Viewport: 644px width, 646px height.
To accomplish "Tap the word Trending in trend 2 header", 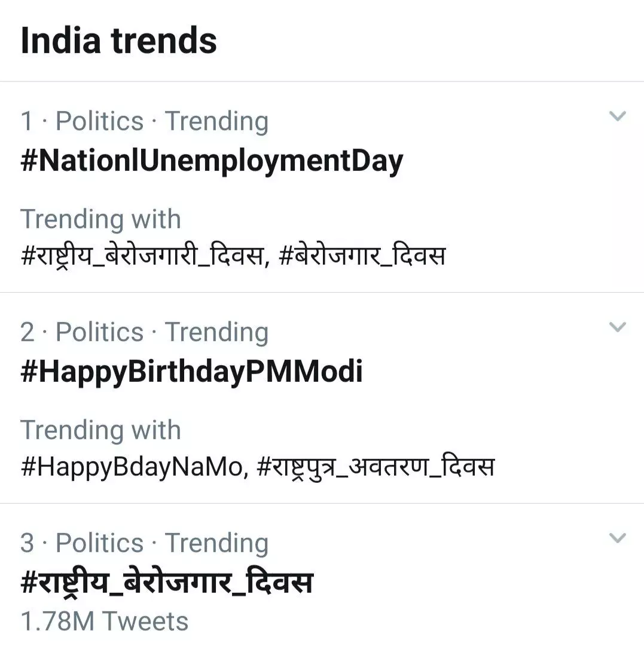I will point(216,332).
